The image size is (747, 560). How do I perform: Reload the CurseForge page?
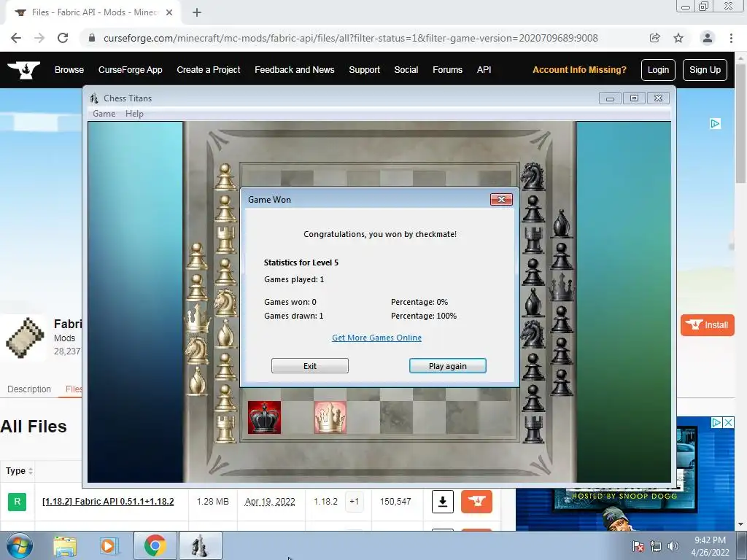[63, 38]
